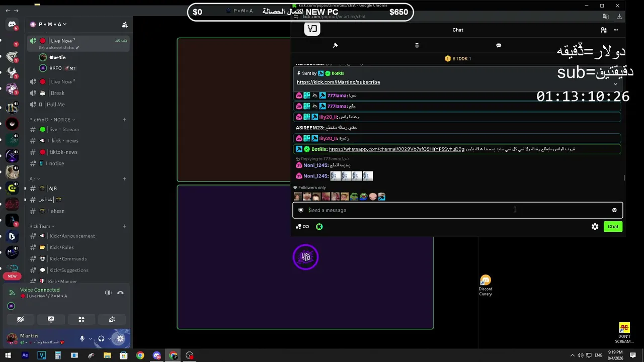Collapse the P×M×D · NOTICE category
The height and width of the screenshot is (362, 644).
coord(51,120)
